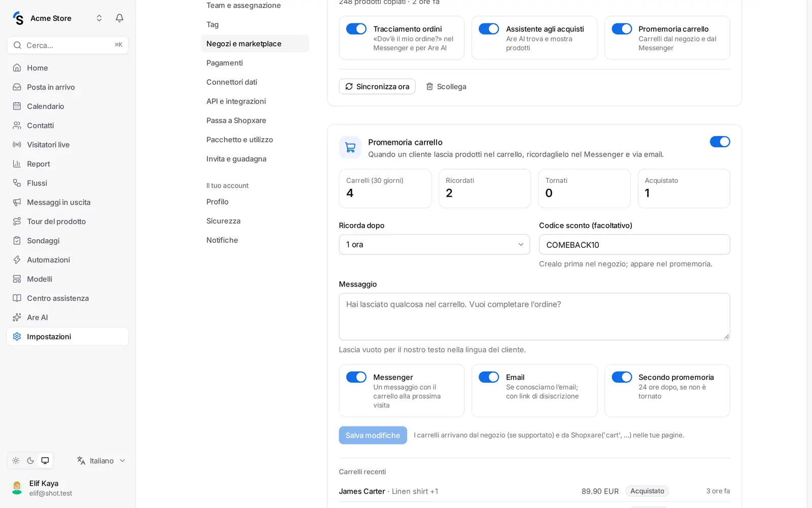Toggle the Messenger reminder switch

[356, 377]
